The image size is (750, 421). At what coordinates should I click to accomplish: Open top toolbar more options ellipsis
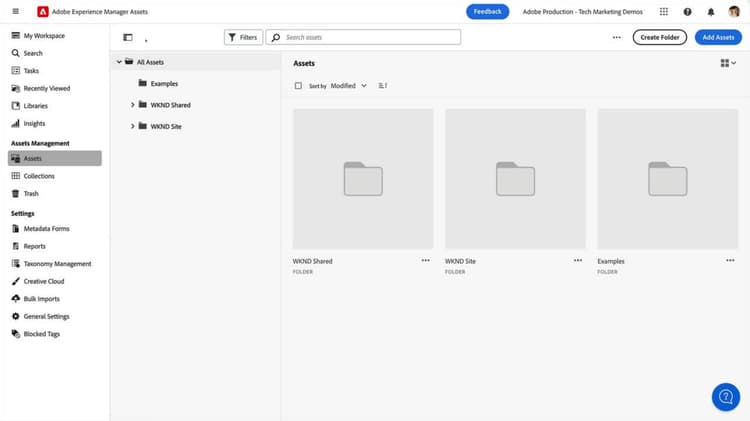(x=616, y=37)
